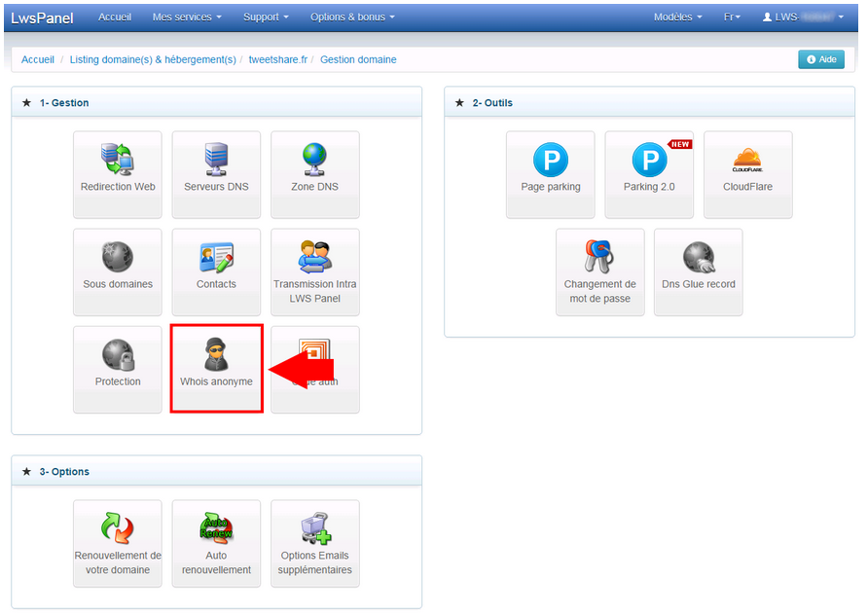Viewport: 868px width, 616px height.
Task: Click the Gestion domaine breadcrumb
Action: pyautogui.click(x=358, y=59)
